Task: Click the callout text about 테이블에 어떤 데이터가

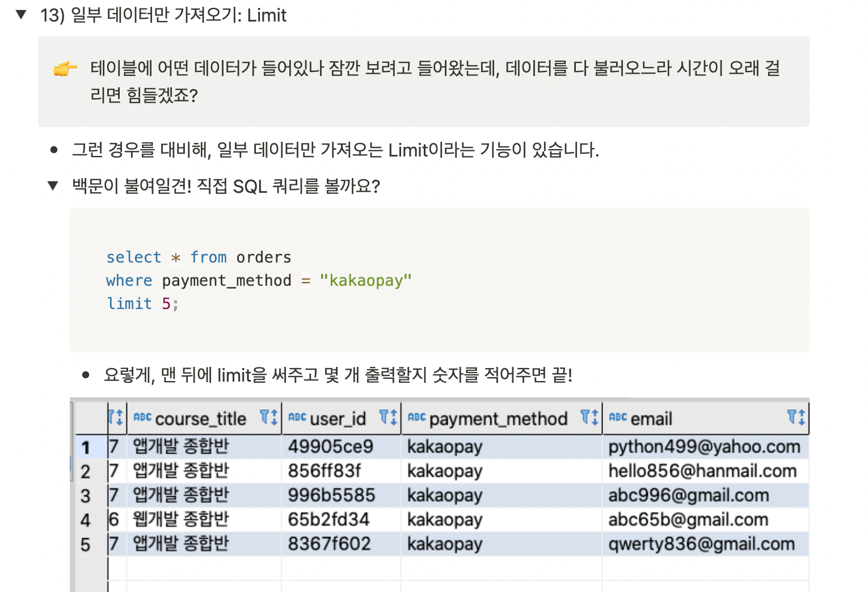Action: tap(435, 81)
